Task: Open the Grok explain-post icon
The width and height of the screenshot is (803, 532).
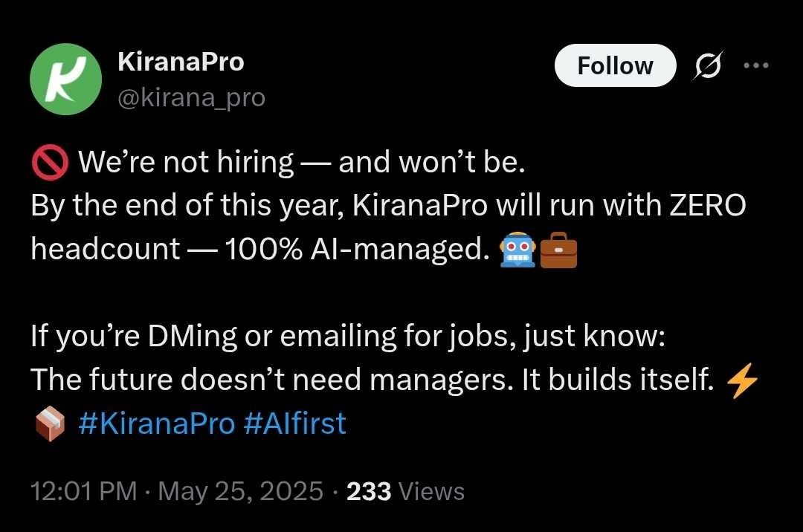Action: (708, 66)
